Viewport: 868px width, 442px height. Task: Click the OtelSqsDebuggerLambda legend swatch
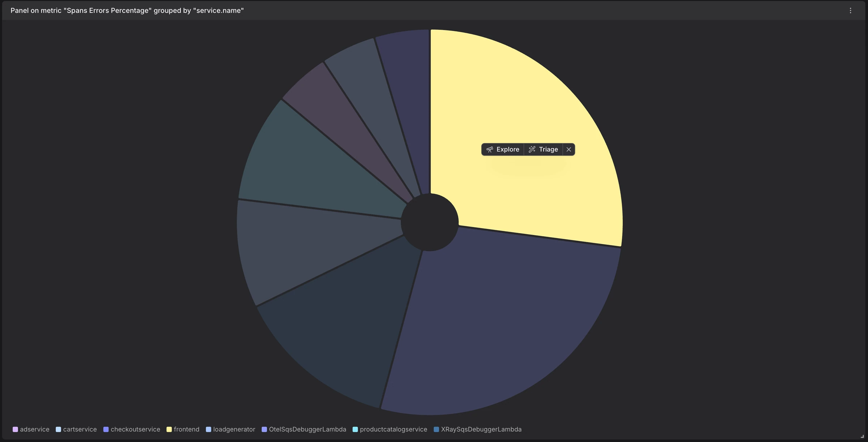[264, 429]
